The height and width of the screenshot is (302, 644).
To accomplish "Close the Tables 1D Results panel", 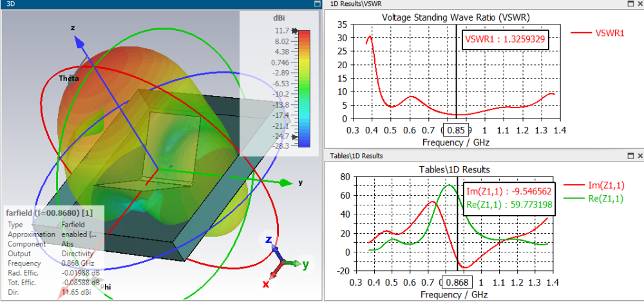I will tap(639, 156).
